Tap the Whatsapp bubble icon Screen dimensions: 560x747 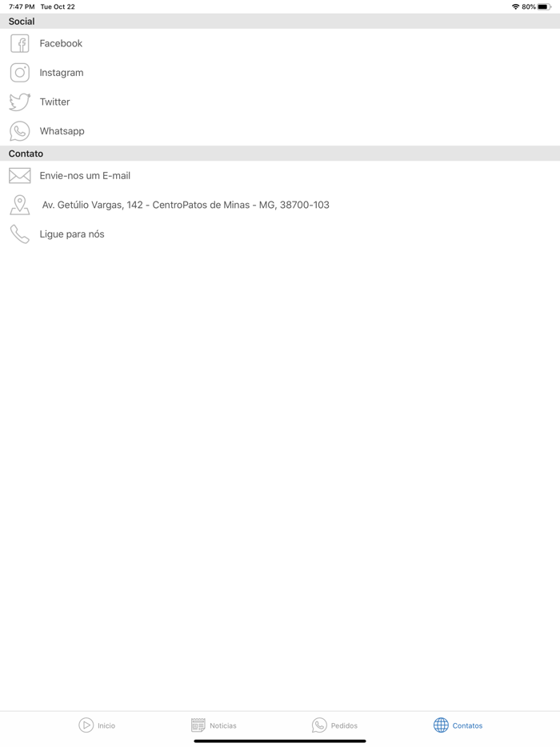coord(19,131)
